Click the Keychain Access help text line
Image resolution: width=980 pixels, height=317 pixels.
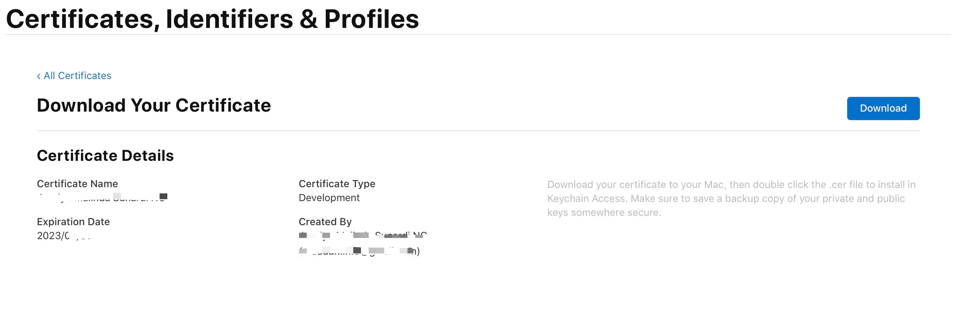tap(726, 198)
